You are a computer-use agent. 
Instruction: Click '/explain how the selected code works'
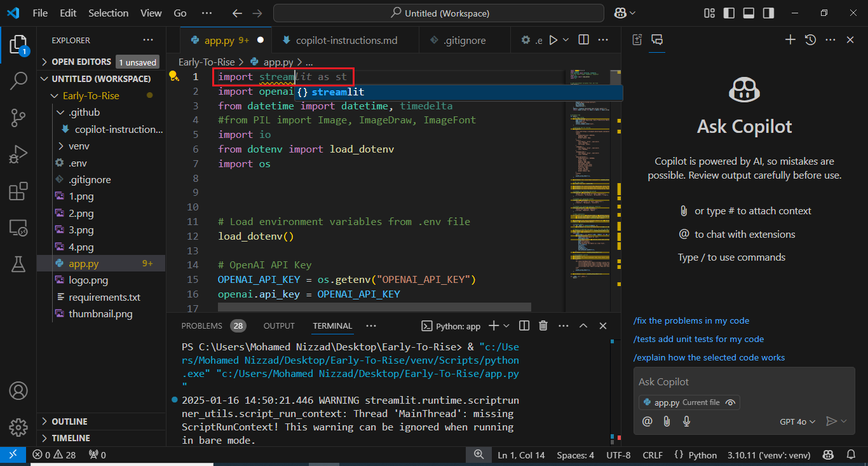[709, 357]
